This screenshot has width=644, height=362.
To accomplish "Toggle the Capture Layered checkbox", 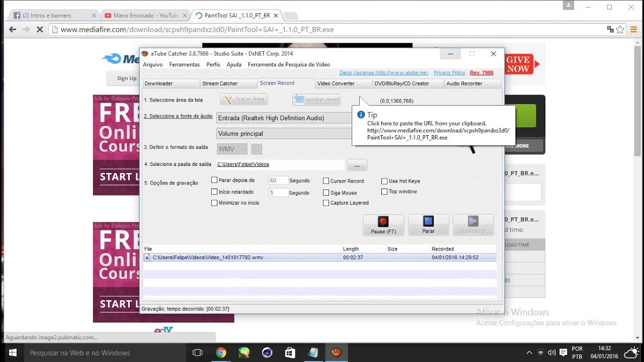I will click(326, 203).
